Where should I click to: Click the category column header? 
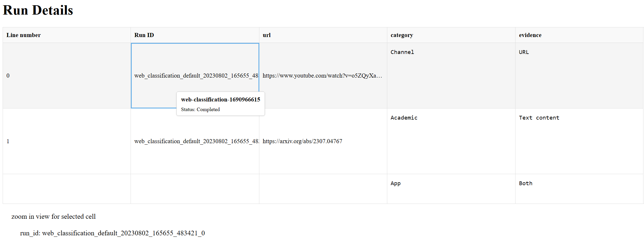pyautogui.click(x=451, y=35)
